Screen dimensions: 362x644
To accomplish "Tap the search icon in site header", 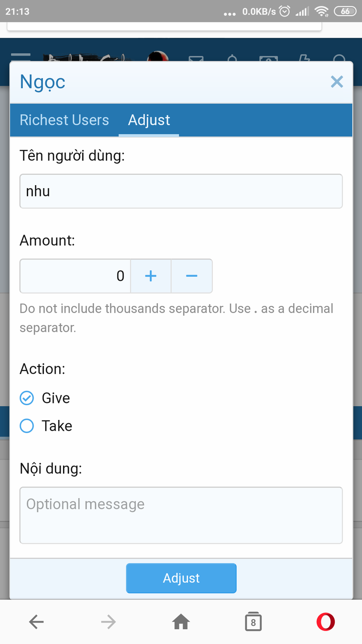I will [340, 58].
